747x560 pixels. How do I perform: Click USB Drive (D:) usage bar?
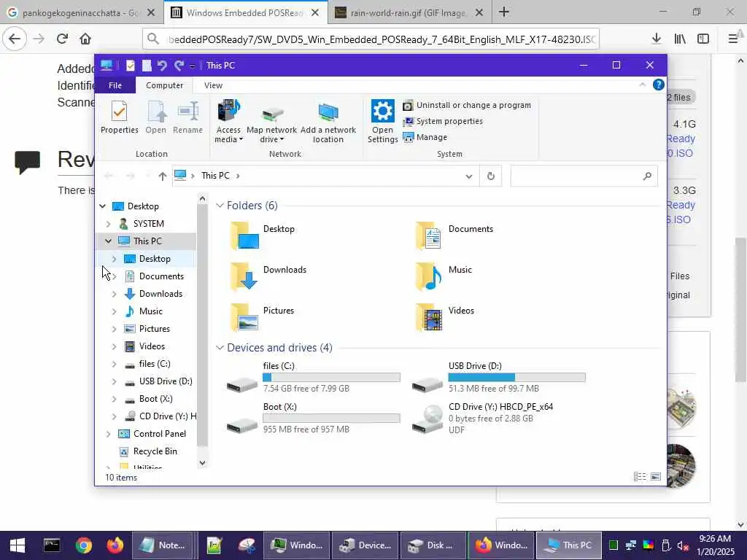pyautogui.click(x=517, y=378)
